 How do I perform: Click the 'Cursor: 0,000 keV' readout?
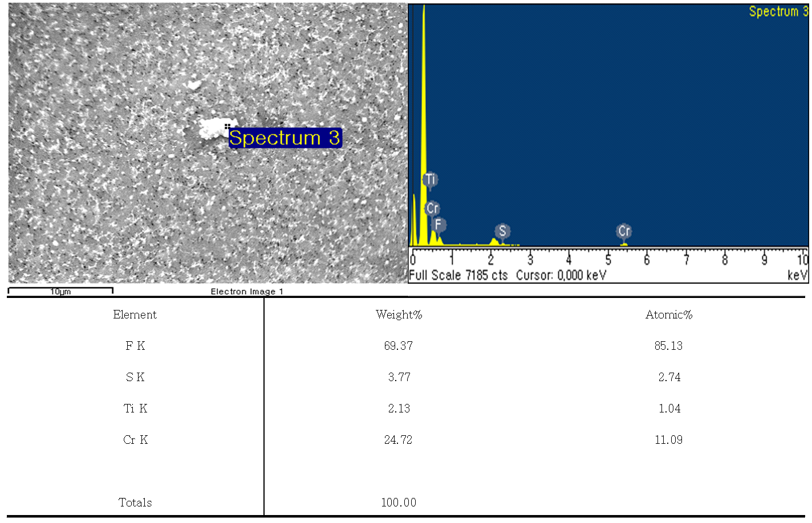click(561, 275)
